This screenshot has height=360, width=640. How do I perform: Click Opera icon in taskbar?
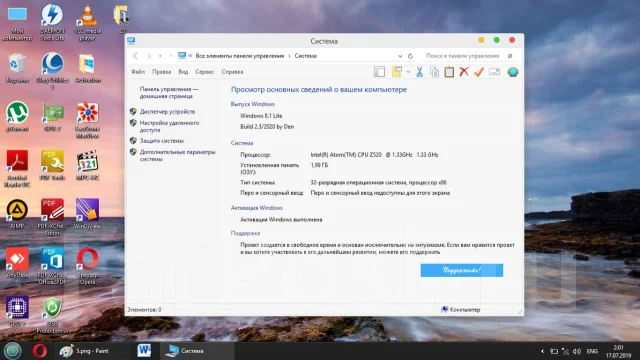(x=40, y=351)
